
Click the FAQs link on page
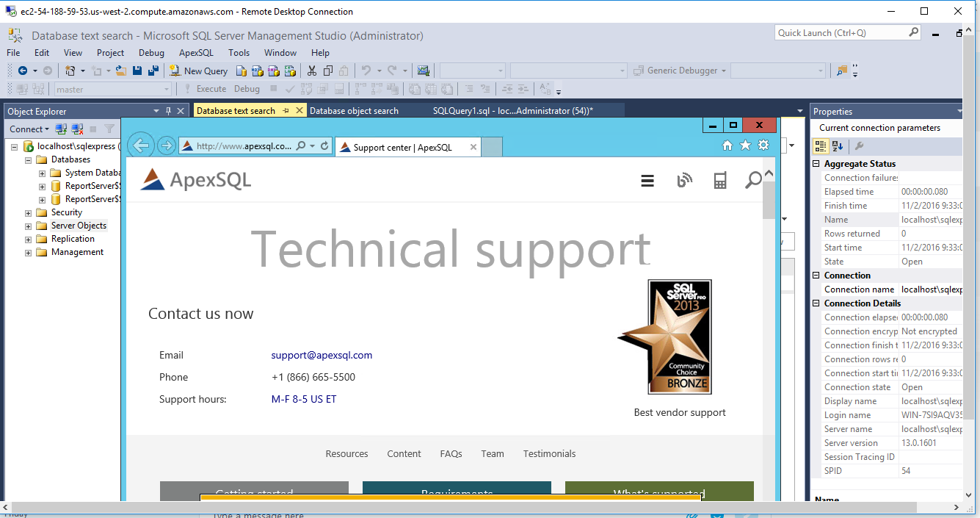451,454
